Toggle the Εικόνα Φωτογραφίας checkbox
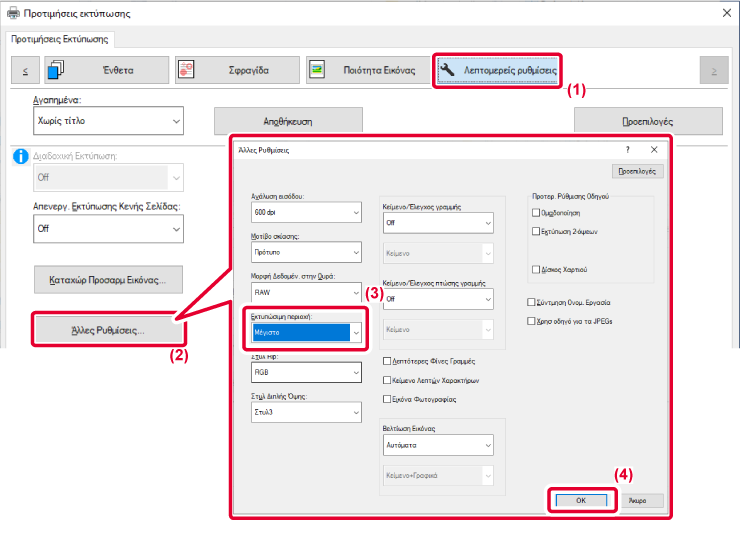 (387, 399)
